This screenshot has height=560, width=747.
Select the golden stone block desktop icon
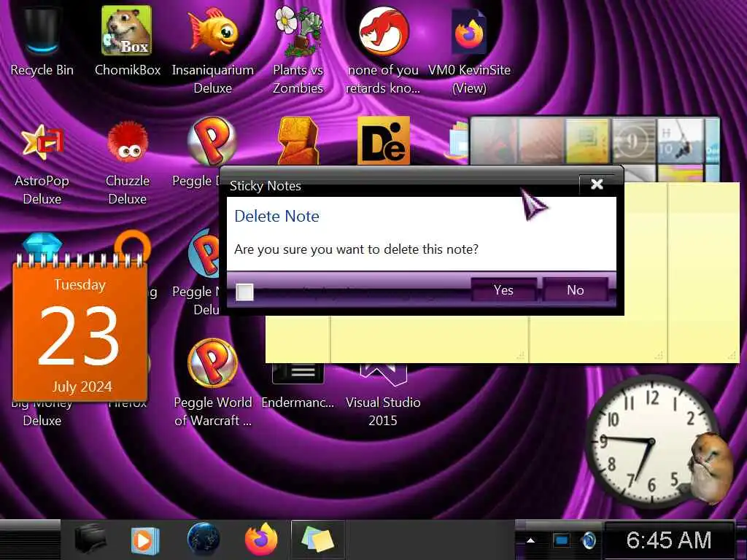(x=298, y=140)
